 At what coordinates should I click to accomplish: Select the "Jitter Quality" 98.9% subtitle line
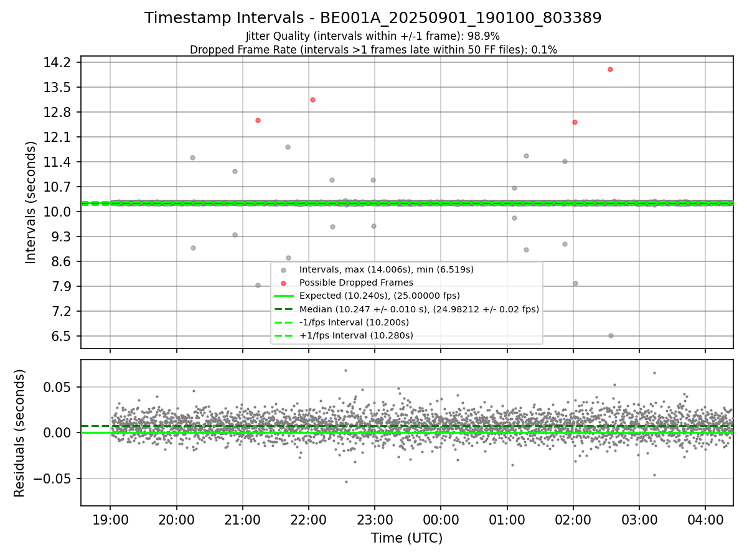pyautogui.click(x=373, y=37)
